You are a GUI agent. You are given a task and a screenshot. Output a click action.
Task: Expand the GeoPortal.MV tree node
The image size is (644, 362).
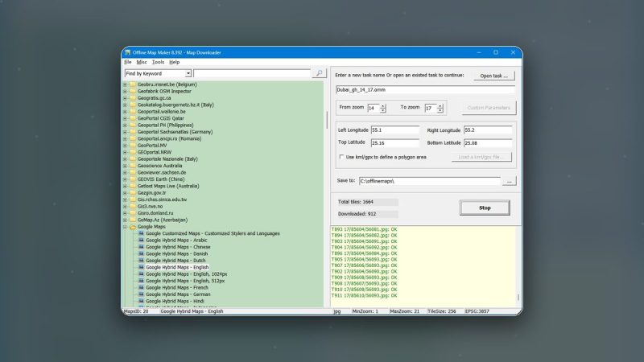[125, 146]
